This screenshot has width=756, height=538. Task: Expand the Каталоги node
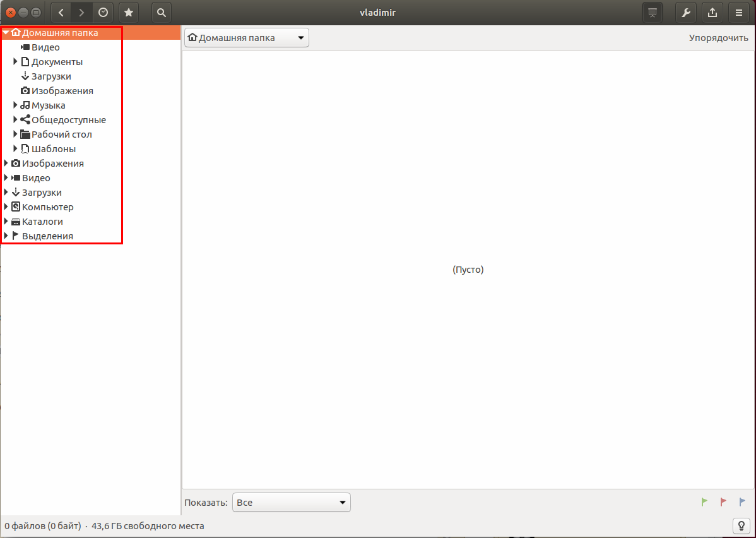pos(6,221)
